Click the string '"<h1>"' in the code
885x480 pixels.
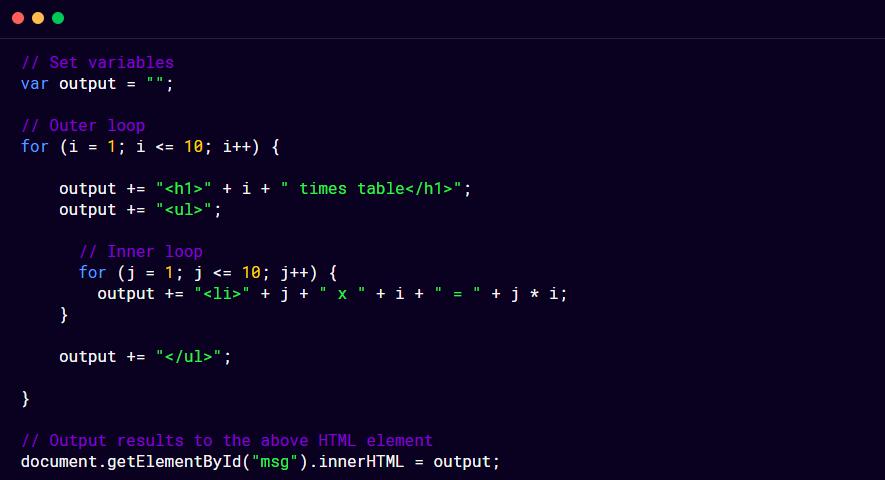pos(184,189)
